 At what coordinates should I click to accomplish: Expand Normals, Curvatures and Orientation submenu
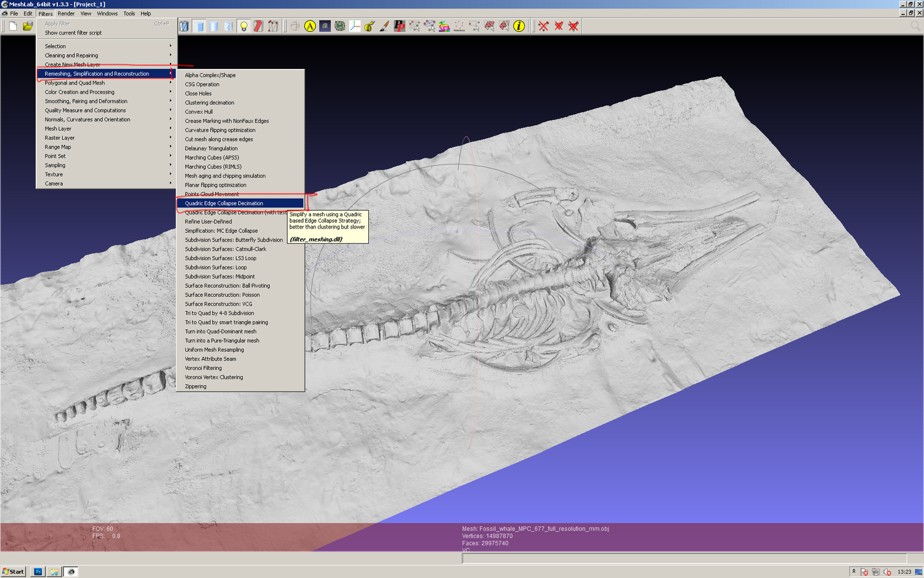point(107,120)
